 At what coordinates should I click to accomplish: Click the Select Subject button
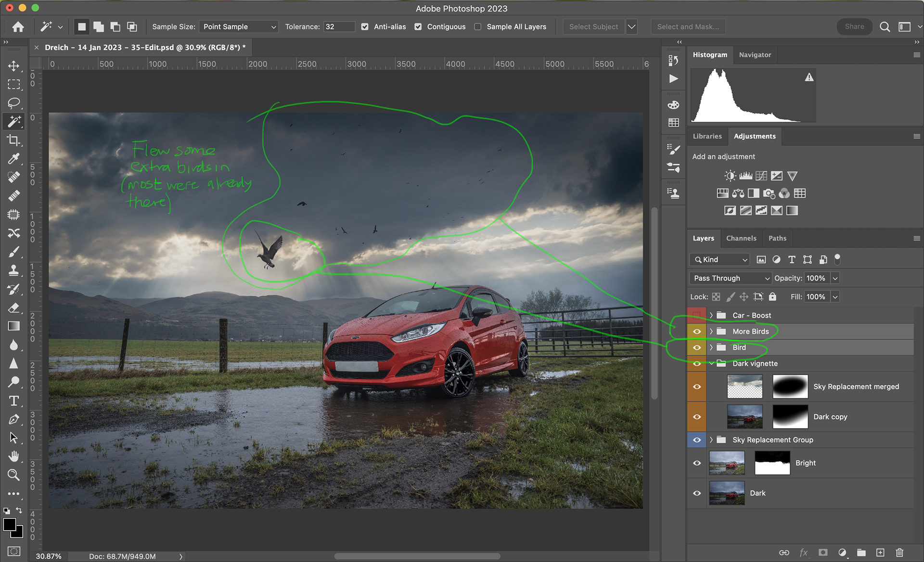pyautogui.click(x=593, y=27)
